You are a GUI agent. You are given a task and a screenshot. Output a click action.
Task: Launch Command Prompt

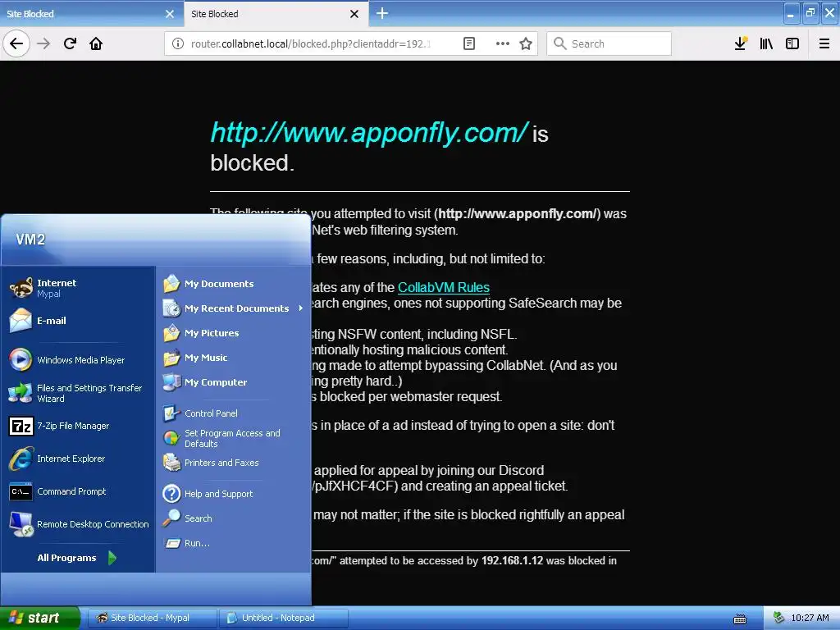coord(78,491)
